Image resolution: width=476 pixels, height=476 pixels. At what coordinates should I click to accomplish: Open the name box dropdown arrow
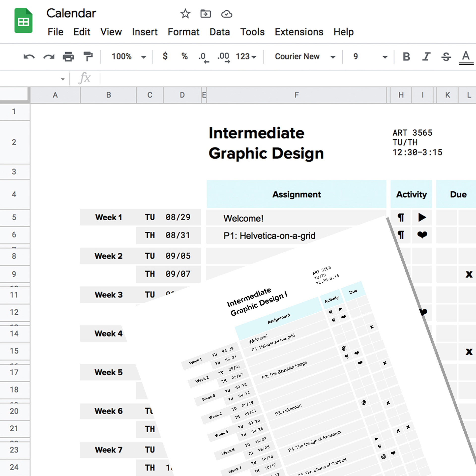tap(63, 79)
